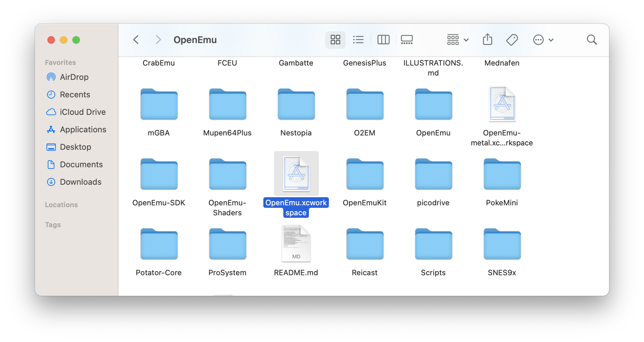The image size is (644, 342).
Task: Open the OpenEmu.xcworkspace file
Action: point(297,174)
